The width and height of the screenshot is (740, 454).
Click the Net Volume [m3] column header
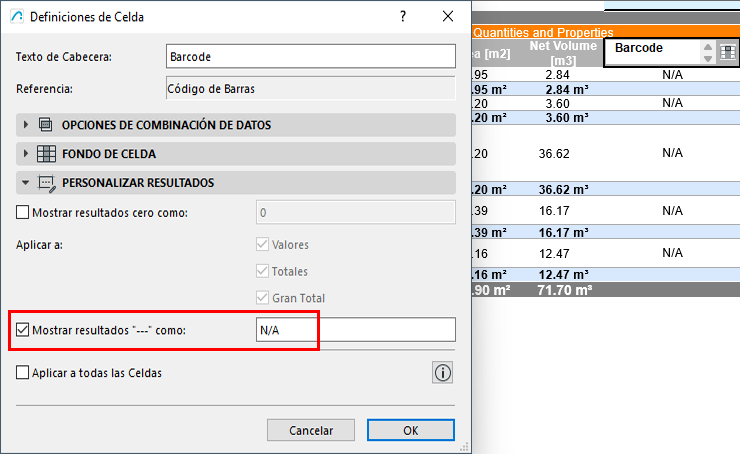[x=563, y=53]
